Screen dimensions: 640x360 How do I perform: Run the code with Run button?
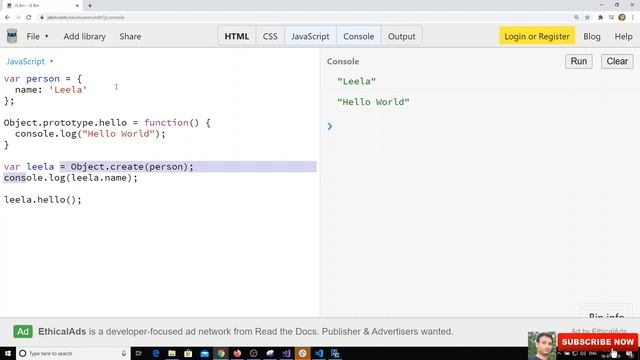(578, 61)
